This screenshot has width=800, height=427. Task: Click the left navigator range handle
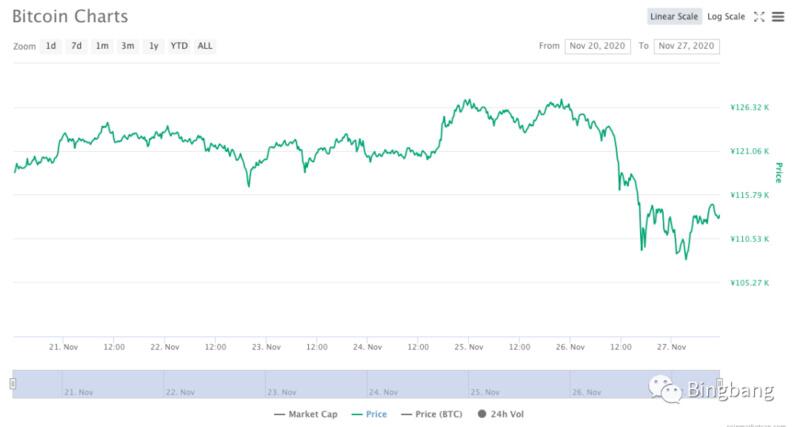point(12,383)
